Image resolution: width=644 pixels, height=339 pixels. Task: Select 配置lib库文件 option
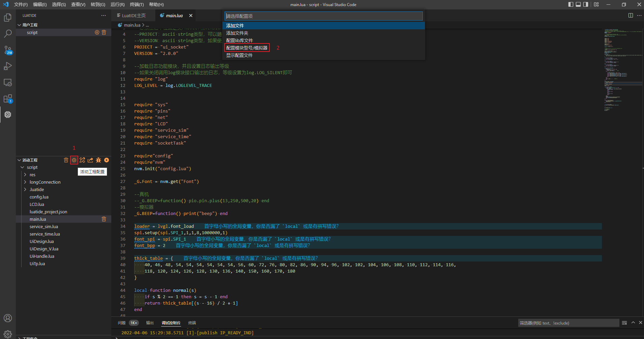point(323,40)
